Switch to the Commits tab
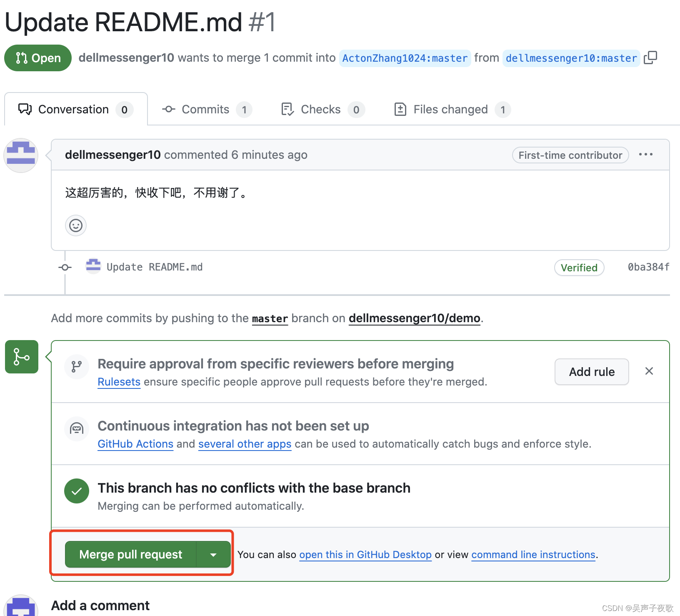 tap(207, 109)
